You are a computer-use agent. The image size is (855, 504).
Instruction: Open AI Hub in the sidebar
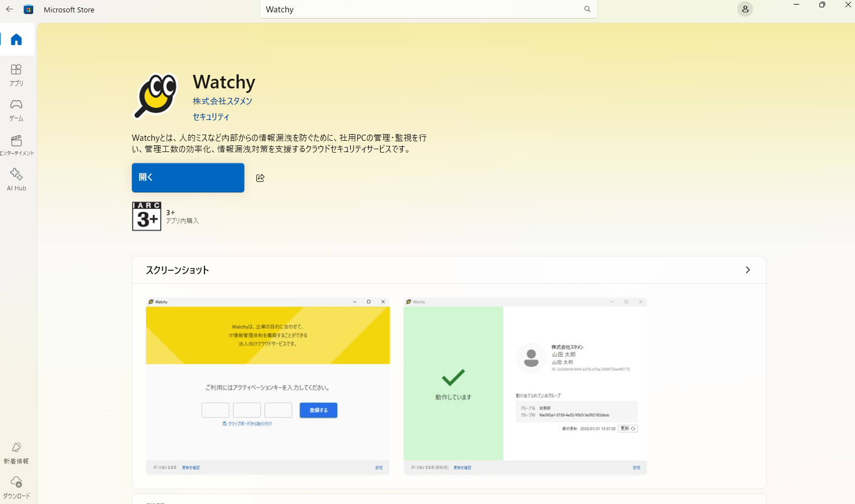coord(16,180)
